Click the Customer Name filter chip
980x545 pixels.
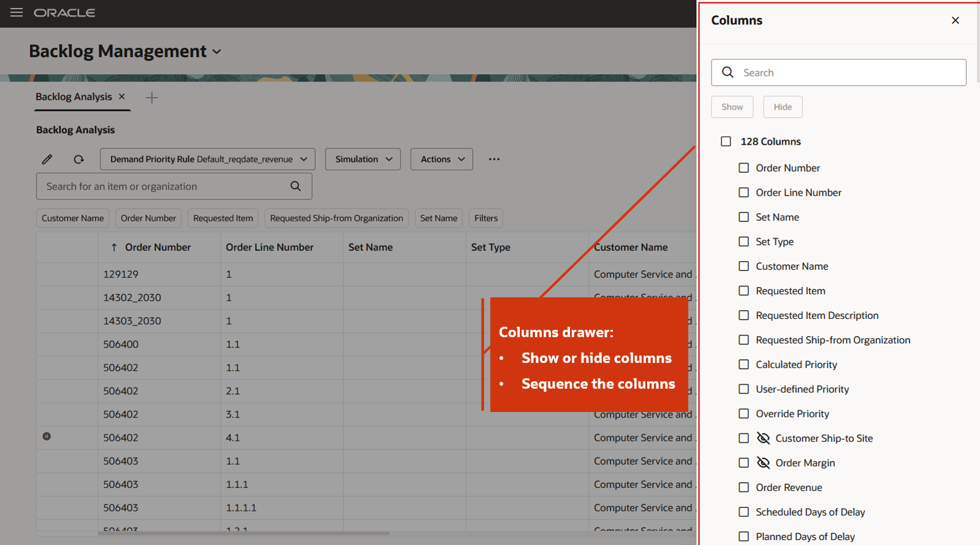pos(73,218)
